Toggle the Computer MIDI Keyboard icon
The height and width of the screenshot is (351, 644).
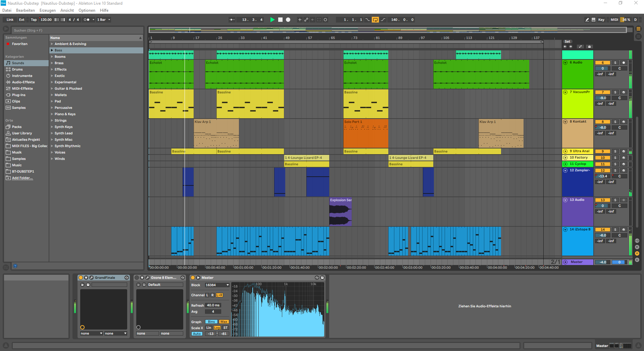pyautogui.click(x=593, y=20)
